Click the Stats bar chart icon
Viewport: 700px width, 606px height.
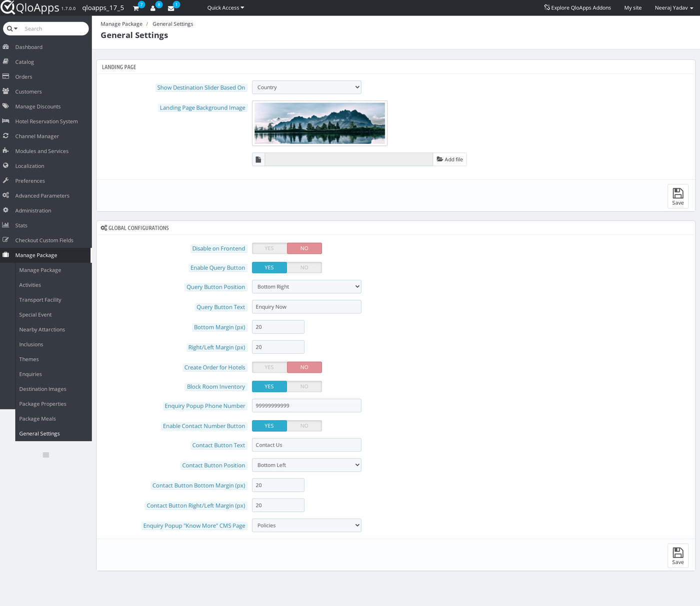point(6,225)
